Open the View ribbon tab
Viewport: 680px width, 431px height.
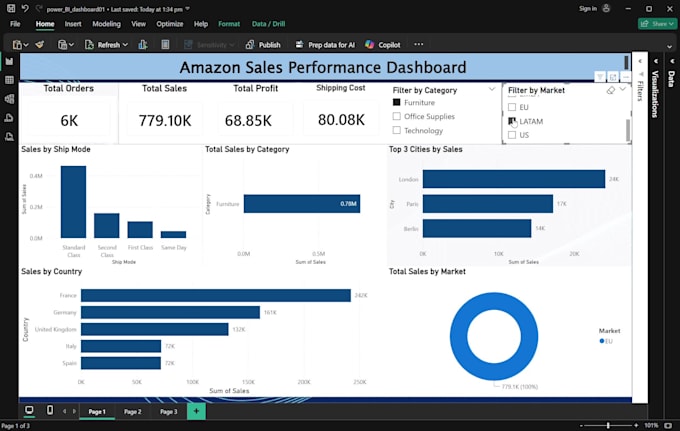[138, 24]
